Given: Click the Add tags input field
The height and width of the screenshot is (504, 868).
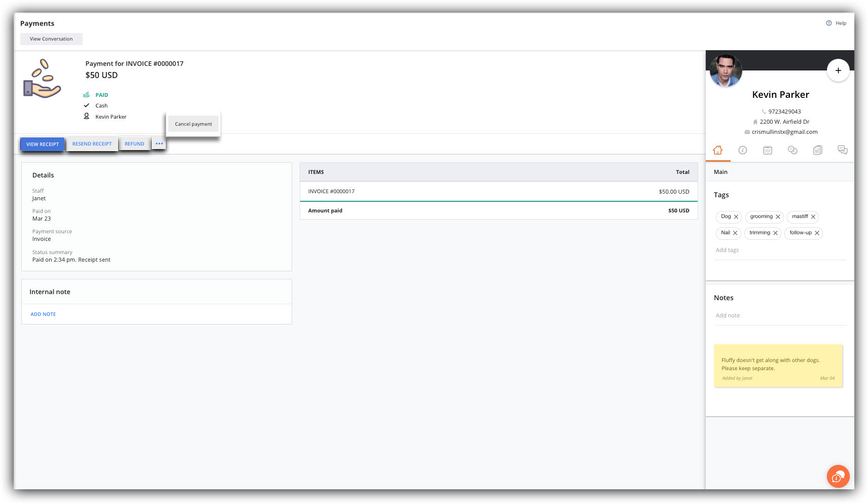Looking at the screenshot, I should (x=780, y=250).
